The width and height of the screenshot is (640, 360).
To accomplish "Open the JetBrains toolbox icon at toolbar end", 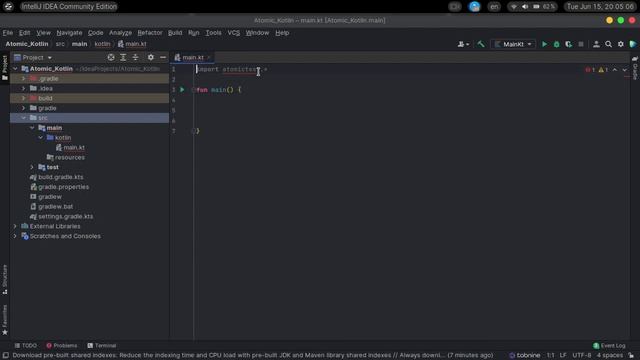I will click(x=633, y=44).
